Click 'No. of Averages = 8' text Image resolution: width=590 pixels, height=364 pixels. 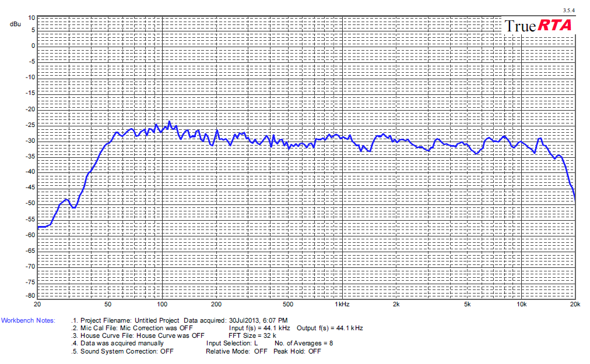(x=304, y=343)
